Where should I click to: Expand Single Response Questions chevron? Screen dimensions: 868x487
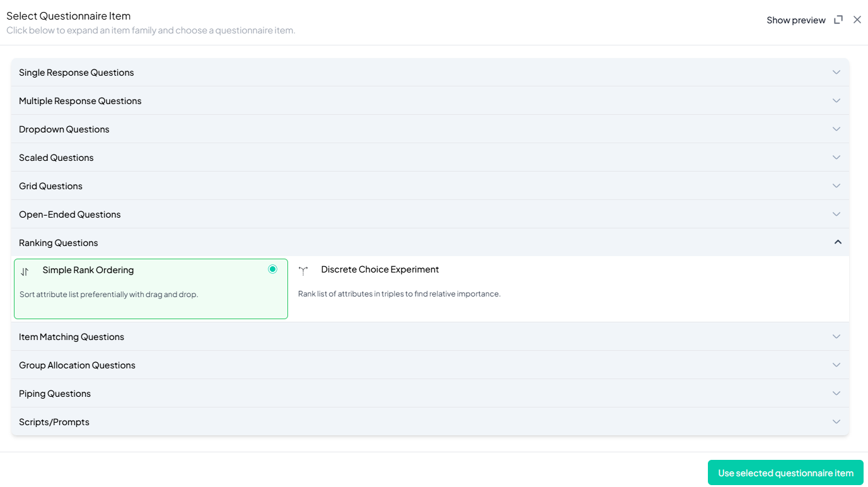(836, 73)
